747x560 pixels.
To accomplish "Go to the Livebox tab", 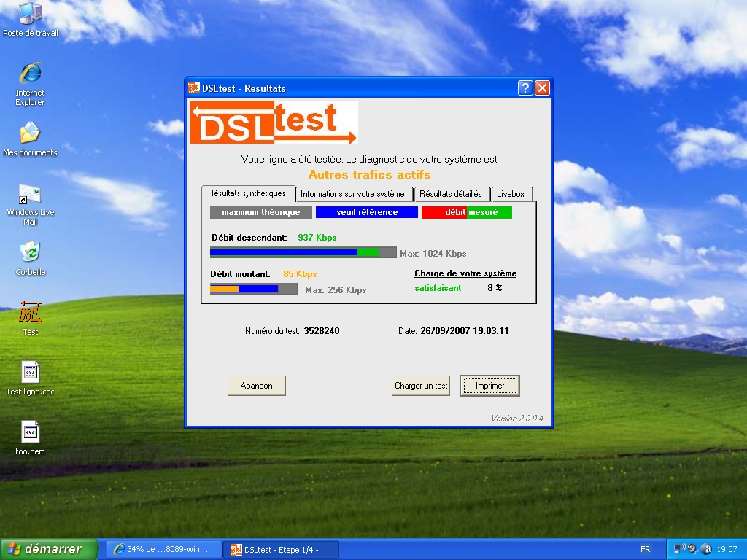I will pos(511,195).
